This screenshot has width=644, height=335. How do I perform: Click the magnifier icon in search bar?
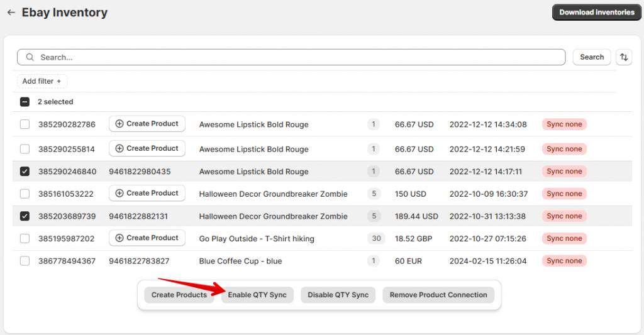pos(30,57)
